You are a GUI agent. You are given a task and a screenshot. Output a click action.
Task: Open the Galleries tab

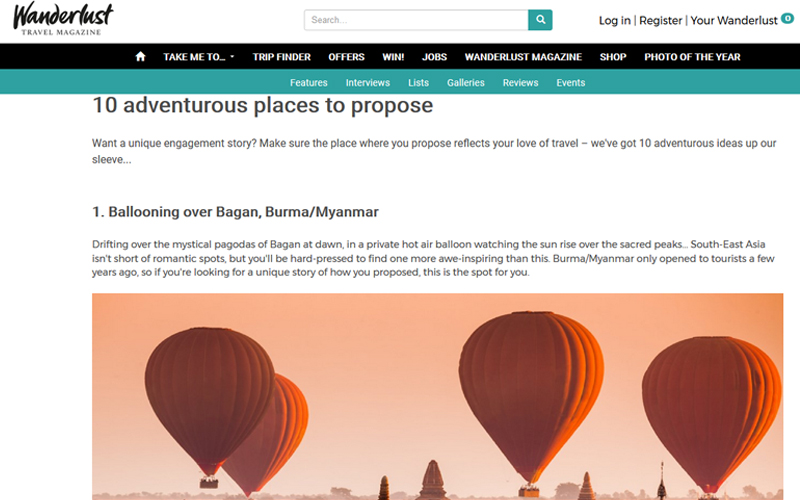466,83
